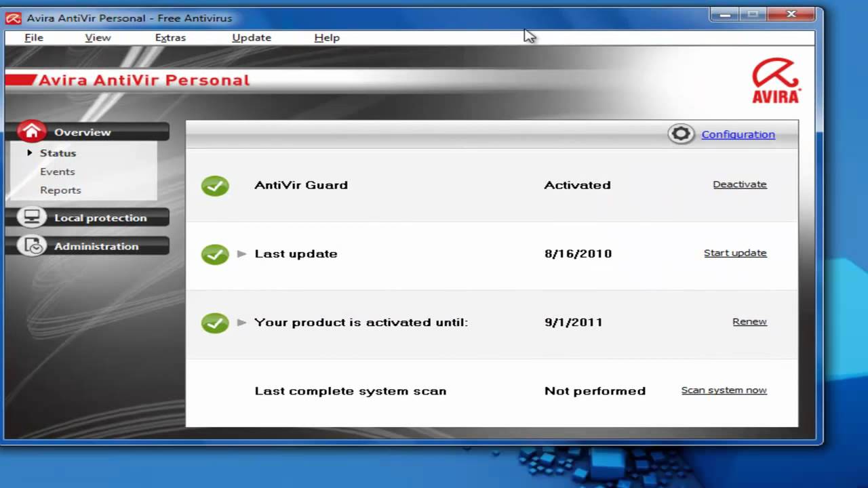Image resolution: width=868 pixels, height=488 pixels.
Task: Click the green check beside AntiVir Guard
Action: point(215,185)
